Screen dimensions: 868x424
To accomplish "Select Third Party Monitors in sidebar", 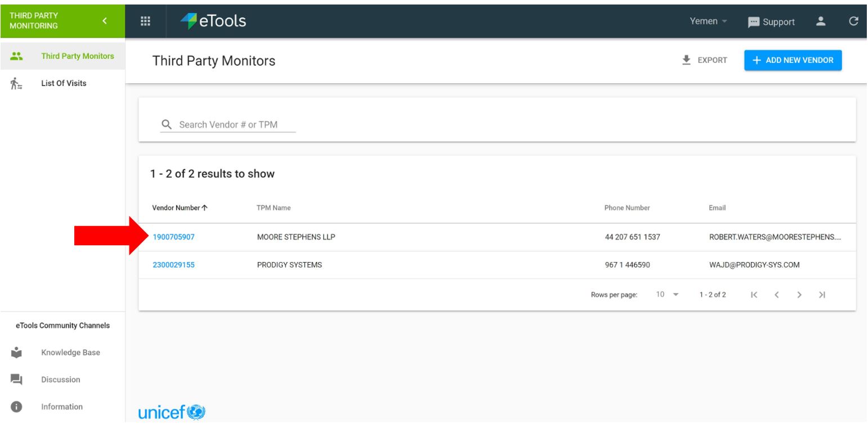I will 62,56.
